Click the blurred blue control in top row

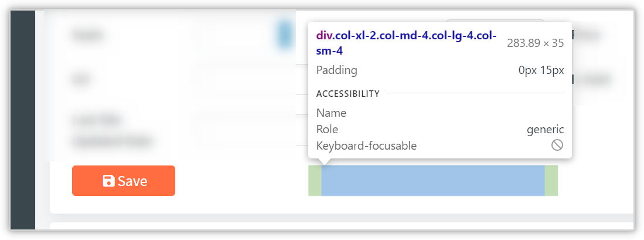[x=285, y=35]
